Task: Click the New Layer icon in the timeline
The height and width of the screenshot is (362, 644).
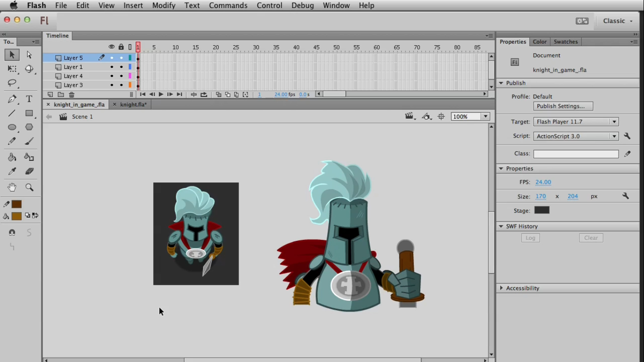Action: click(x=50, y=94)
